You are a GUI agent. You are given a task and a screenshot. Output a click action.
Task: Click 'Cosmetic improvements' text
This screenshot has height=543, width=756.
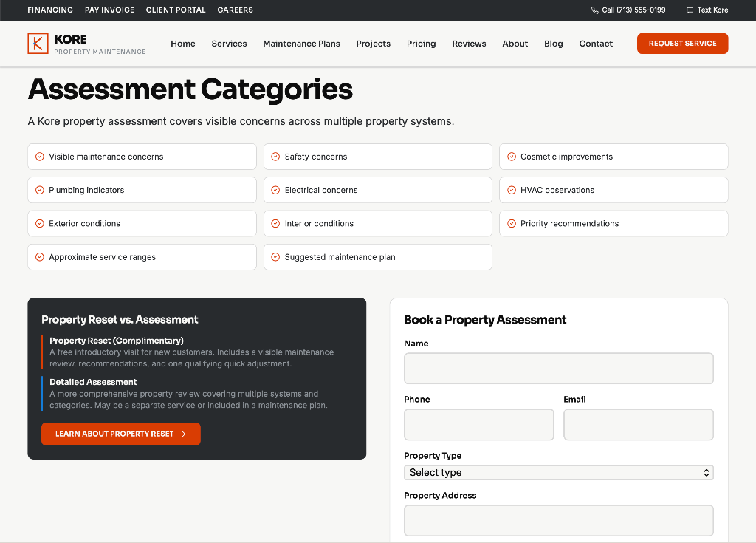click(566, 157)
